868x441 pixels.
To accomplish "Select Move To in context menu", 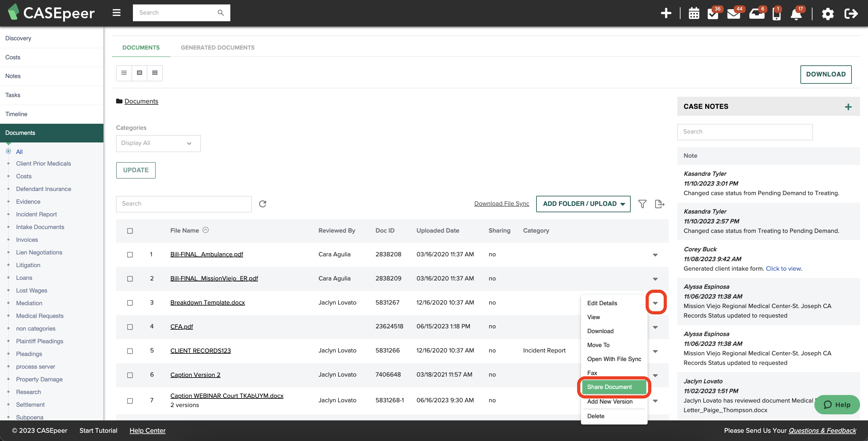I will pyautogui.click(x=598, y=345).
